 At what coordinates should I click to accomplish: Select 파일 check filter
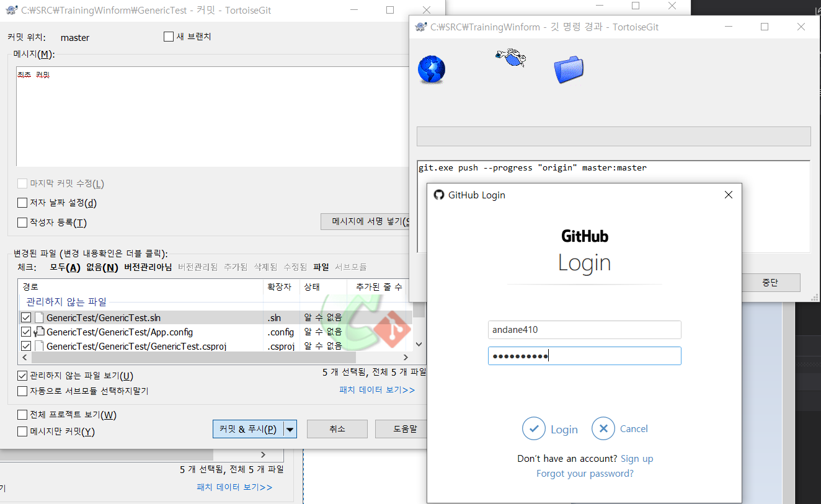(321, 267)
